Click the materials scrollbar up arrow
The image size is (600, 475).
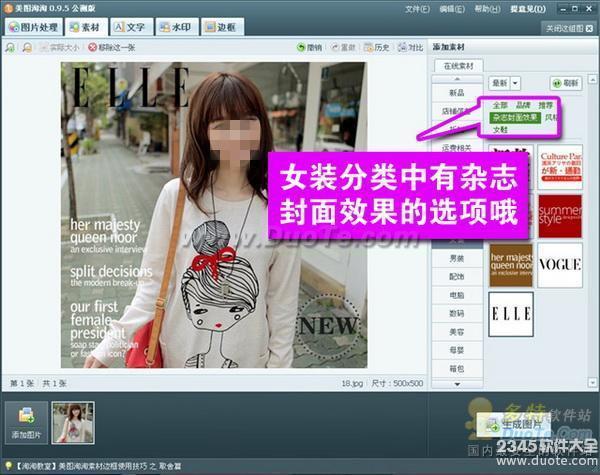(x=592, y=79)
